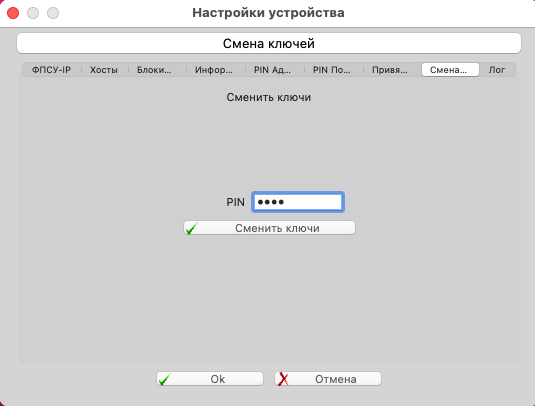
Task: Click the Настройки устройства window title
Action: [268, 13]
